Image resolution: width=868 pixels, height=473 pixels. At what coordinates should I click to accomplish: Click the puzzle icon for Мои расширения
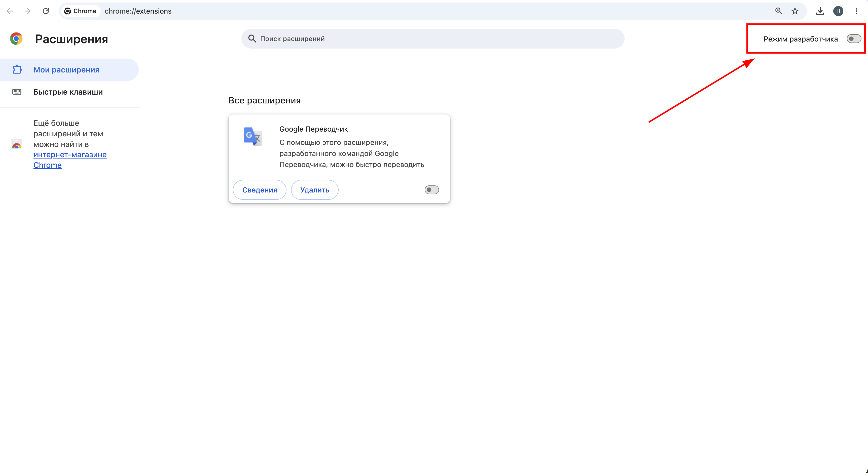pyautogui.click(x=17, y=70)
